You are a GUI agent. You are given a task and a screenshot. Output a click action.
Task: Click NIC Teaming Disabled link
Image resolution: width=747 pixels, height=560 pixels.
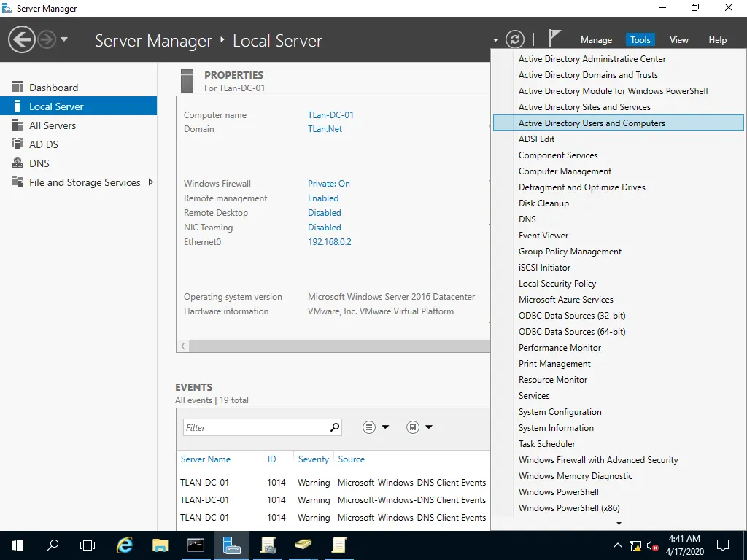(325, 227)
